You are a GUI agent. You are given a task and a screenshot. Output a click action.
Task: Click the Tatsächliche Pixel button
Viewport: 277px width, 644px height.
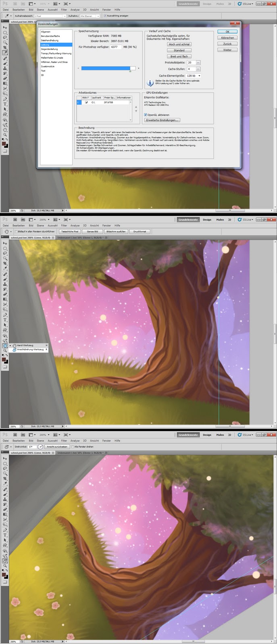pos(70,231)
